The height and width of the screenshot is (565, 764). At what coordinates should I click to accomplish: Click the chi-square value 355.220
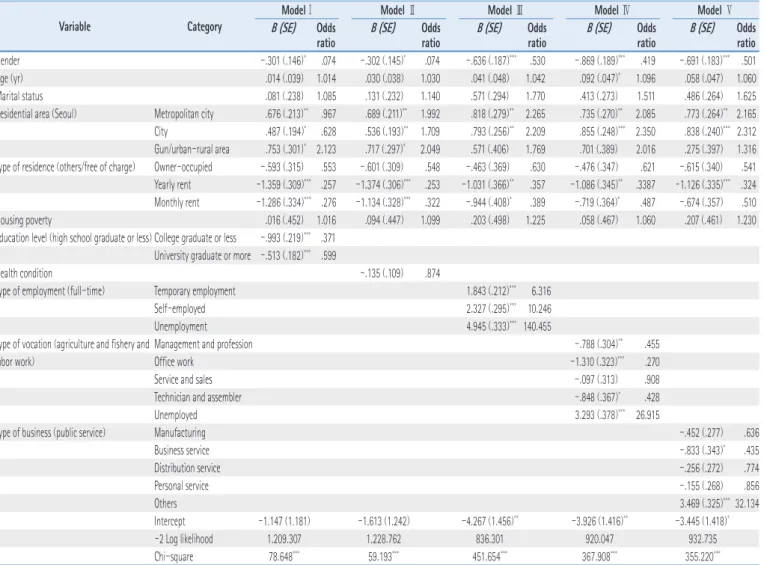click(x=702, y=557)
